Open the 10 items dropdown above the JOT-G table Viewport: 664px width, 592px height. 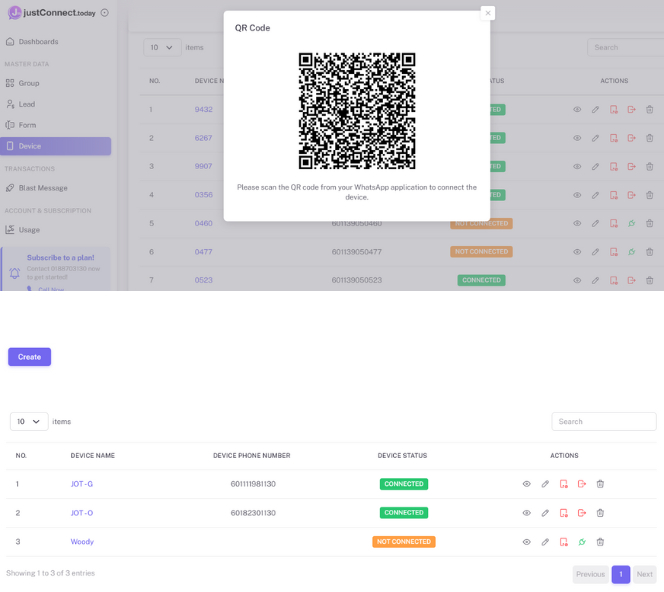pyautogui.click(x=29, y=422)
